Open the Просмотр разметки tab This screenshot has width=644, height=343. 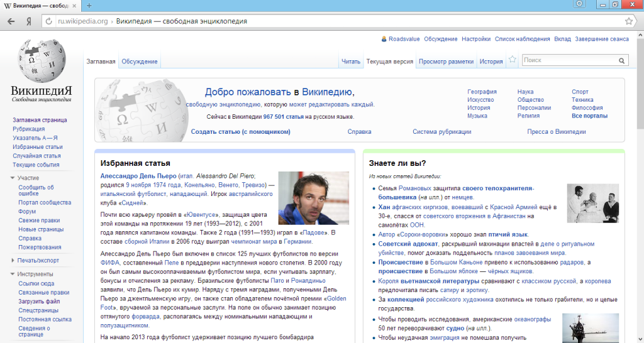[446, 62]
